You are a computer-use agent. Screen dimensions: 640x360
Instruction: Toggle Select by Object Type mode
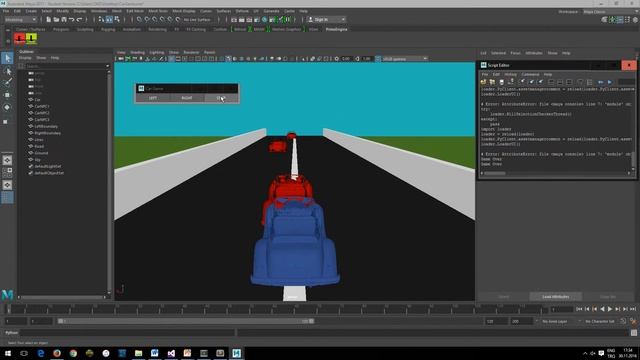tap(109, 20)
